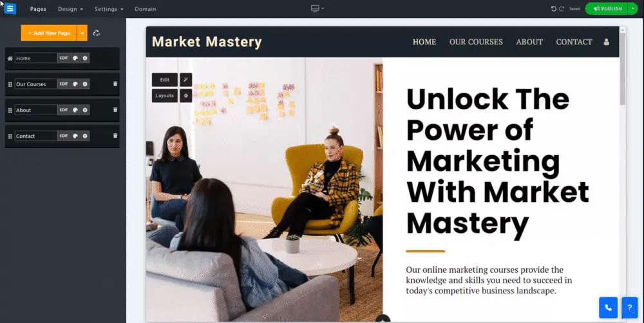644x323 pixels.
Task: Open the hamburger menu icon
Action: pyautogui.click(x=10, y=8)
